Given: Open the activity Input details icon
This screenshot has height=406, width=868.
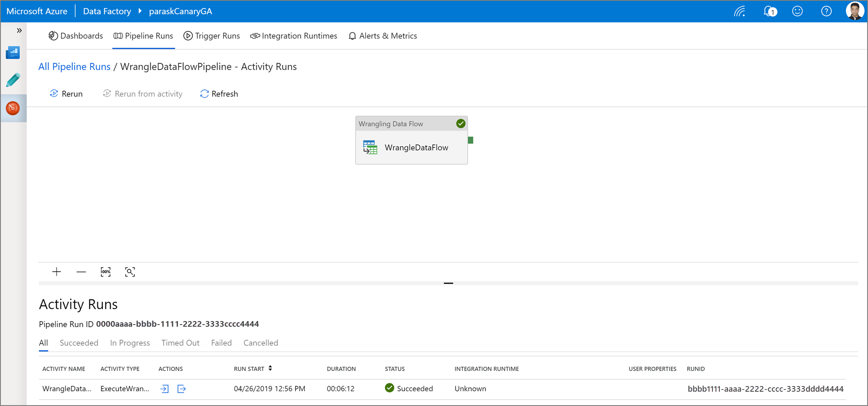Looking at the screenshot, I should point(164,389).
